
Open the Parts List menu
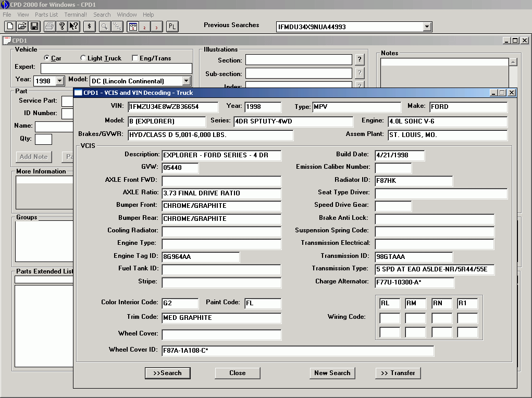46,15
